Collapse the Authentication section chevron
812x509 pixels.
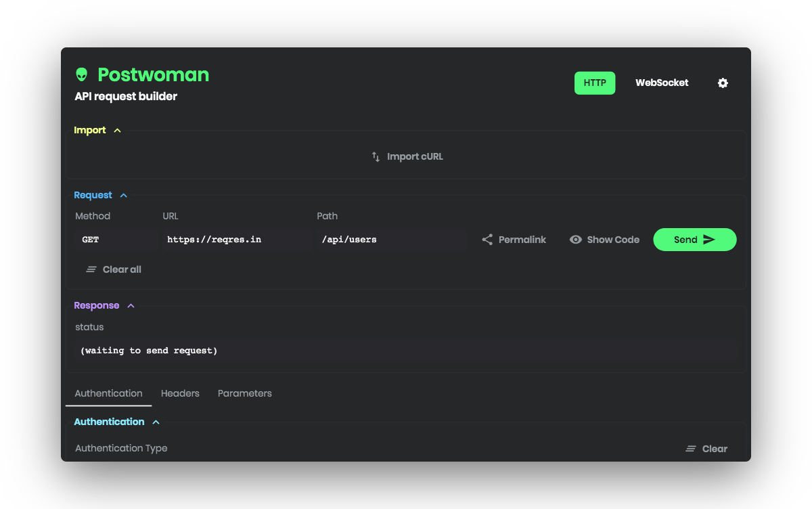pyautogui.click(x=156, y=422)
